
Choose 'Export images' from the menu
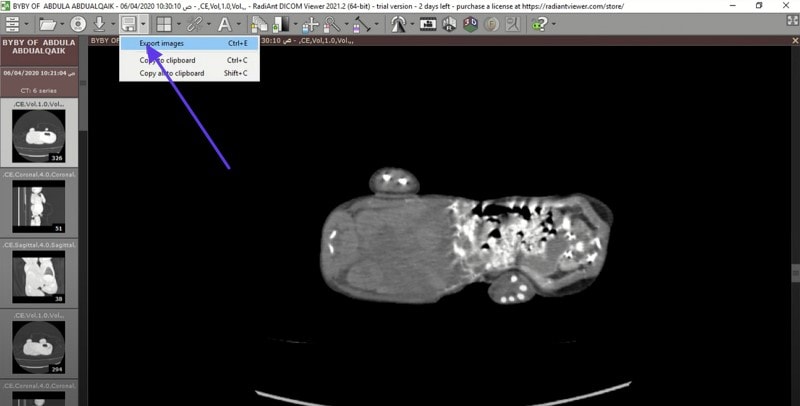click(189, 43)
